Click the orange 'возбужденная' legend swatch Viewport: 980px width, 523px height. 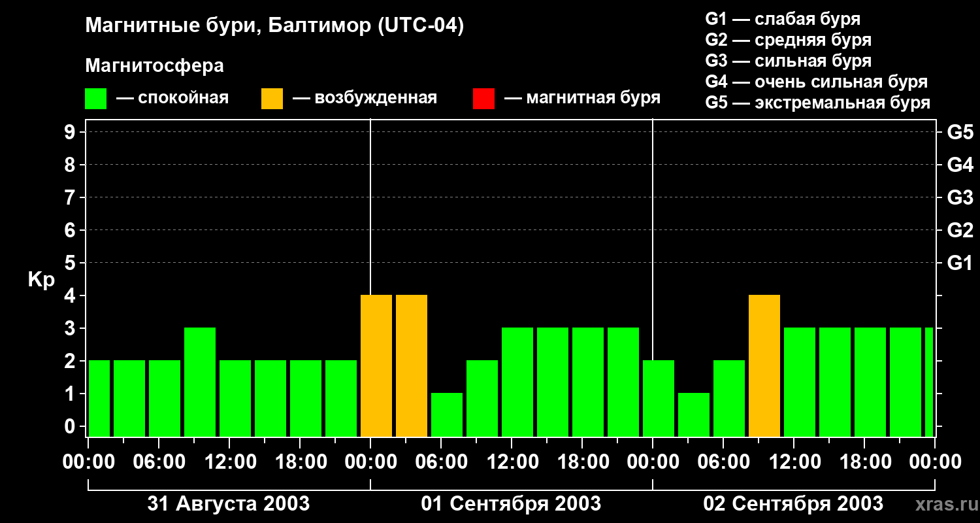(272, 99)
